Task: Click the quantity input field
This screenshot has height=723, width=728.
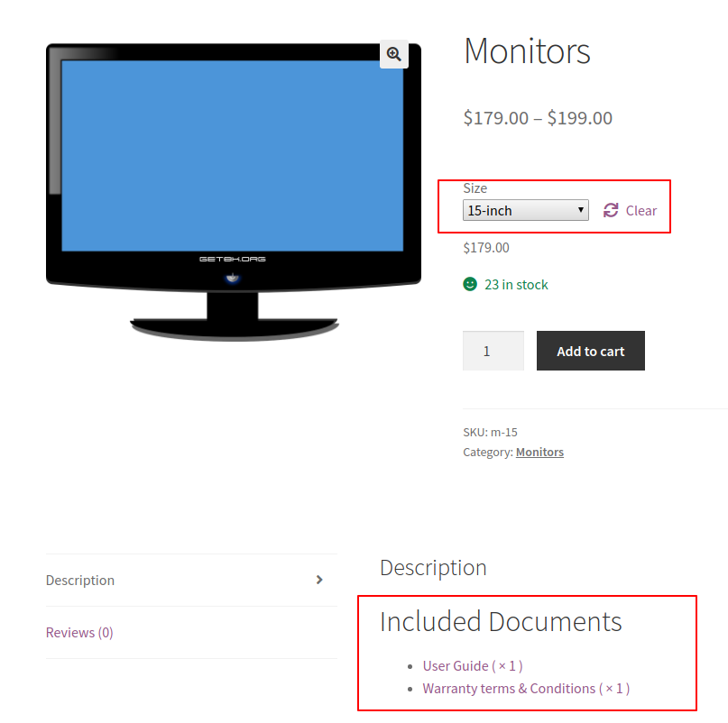Action: coord(493,351)
